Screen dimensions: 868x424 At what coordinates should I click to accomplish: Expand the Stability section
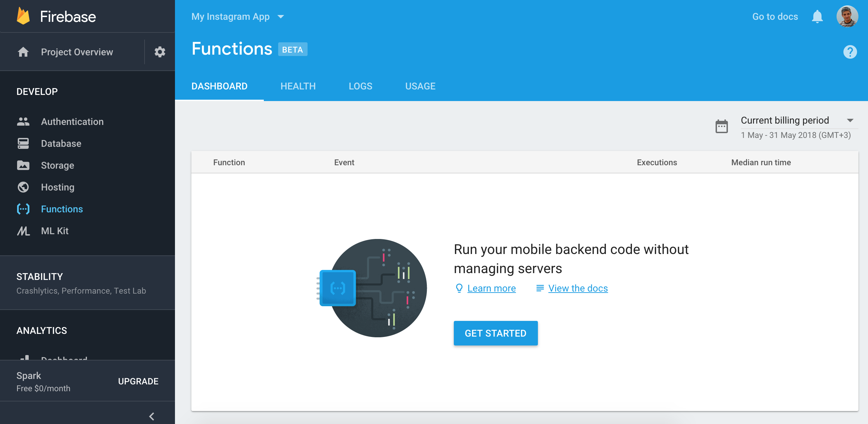point(87,283)
